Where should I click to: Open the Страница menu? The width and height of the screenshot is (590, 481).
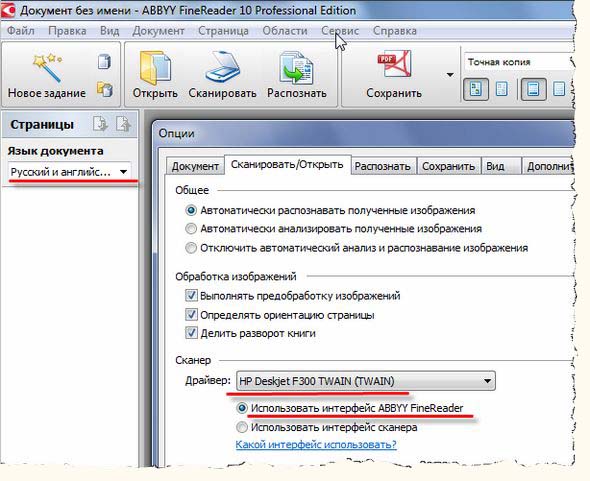point(223,31)
